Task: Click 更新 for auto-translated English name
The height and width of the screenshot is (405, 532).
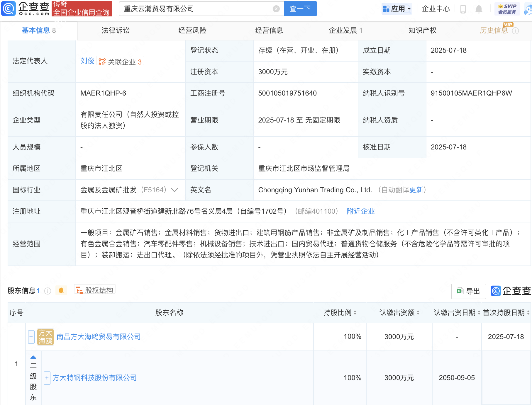Action: 416,190
